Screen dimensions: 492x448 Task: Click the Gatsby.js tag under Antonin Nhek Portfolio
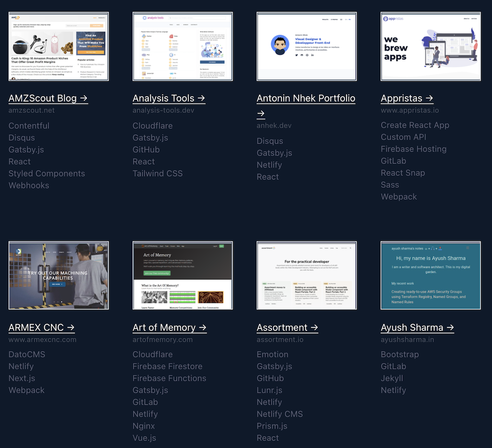click(274, 153)
